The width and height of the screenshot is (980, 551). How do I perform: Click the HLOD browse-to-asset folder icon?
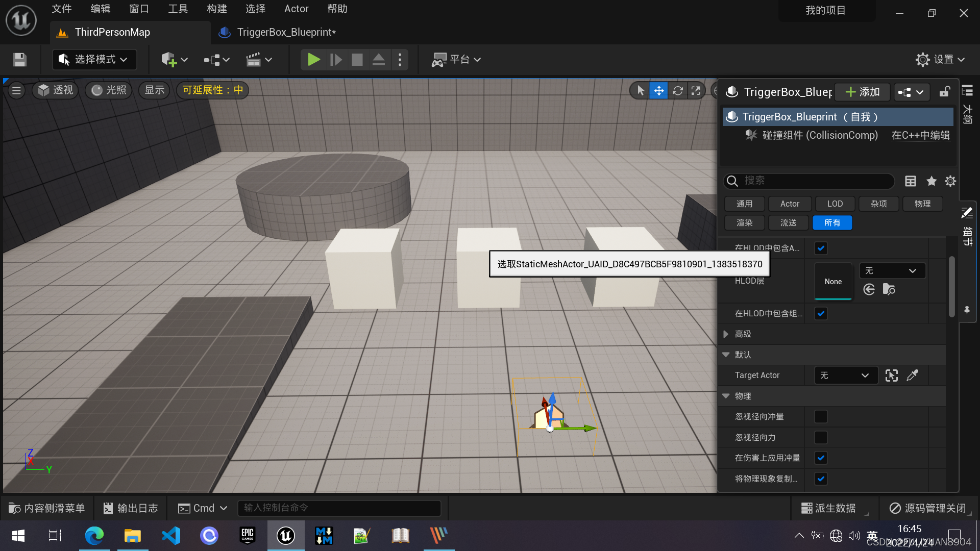tap(889, 290)
